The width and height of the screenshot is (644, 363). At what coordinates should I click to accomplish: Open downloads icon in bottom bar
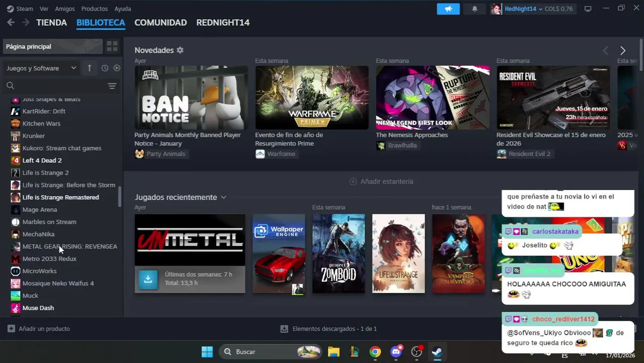(x=284, y=329)
